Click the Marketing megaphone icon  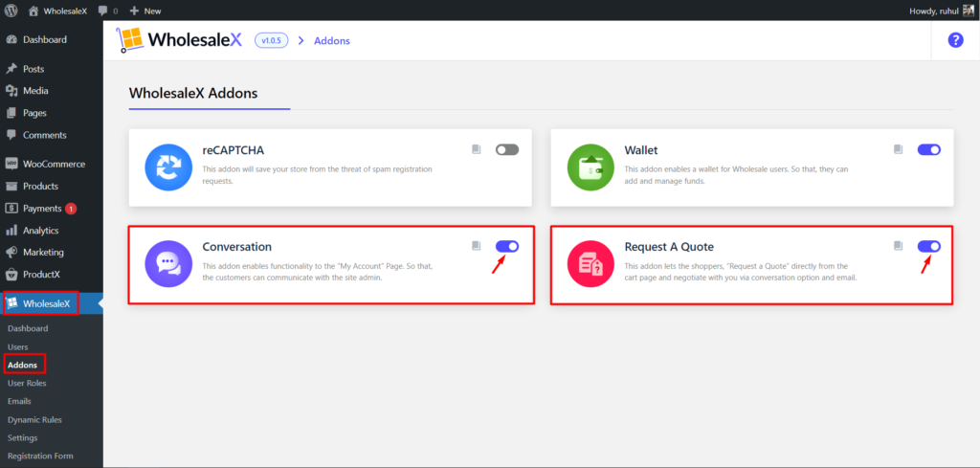pos(11,253)
